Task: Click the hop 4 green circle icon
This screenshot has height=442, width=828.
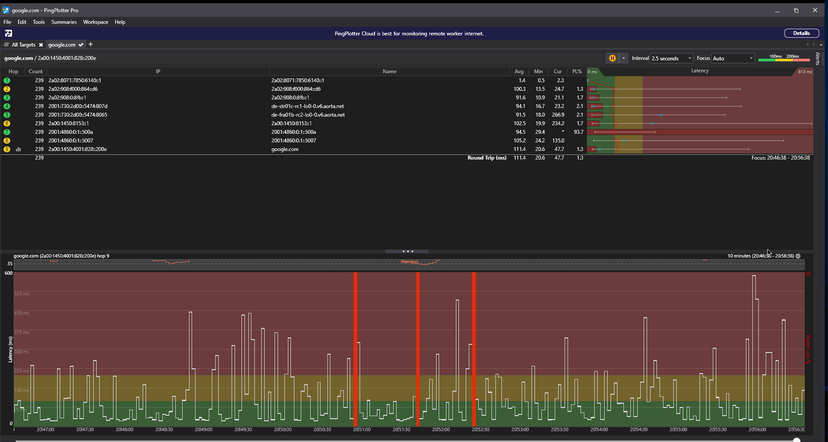Action: point(7,106)
